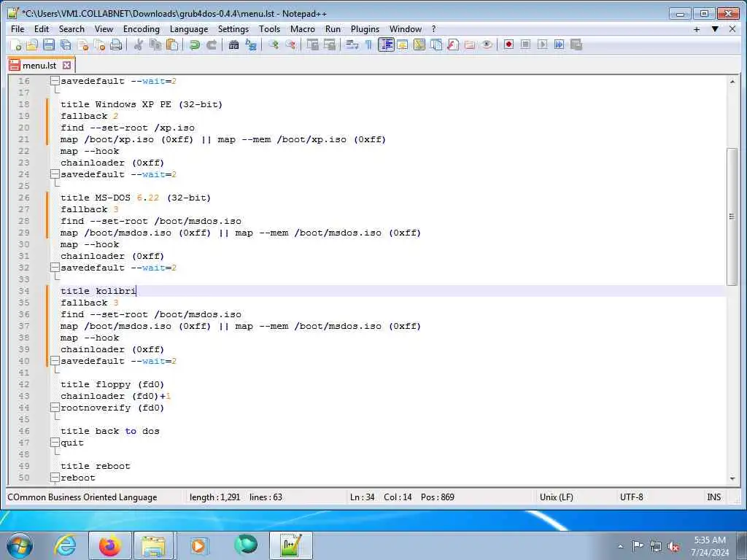Zoom in using the toolbar magnifier

(274, 44)
